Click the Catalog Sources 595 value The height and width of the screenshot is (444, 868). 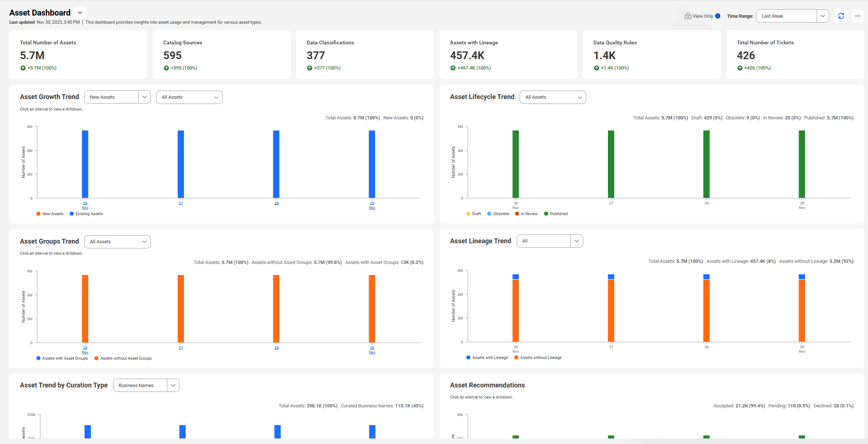coord(172,55)
